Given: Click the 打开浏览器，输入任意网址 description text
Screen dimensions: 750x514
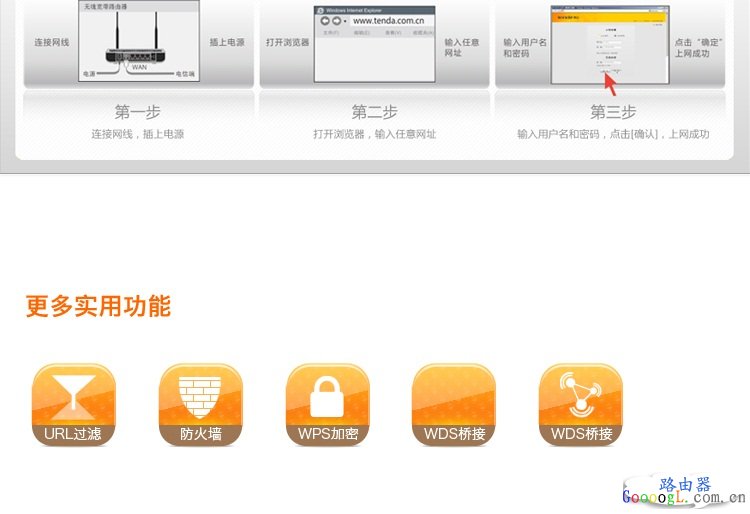Looking at the screenshot, I should tap(374, 134).
